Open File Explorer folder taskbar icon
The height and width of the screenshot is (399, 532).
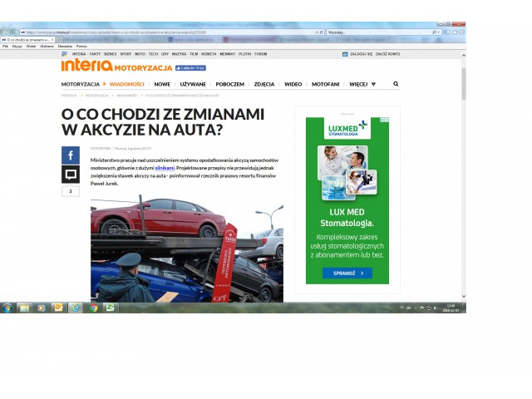pos(24,308)
